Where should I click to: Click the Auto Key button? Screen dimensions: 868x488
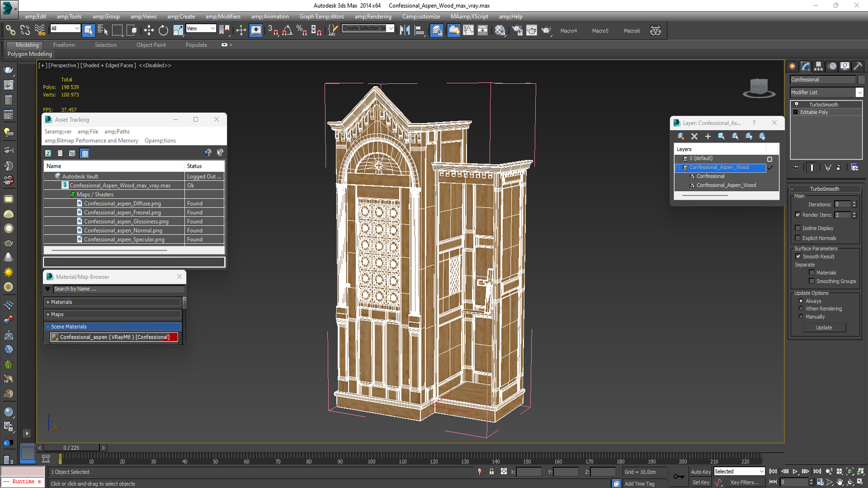tap(701, 472)
